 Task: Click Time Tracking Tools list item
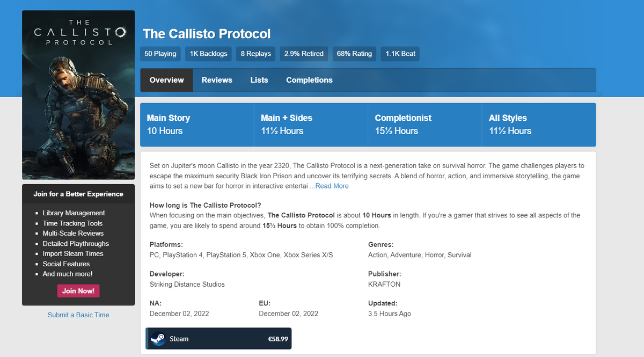(x=72, y=223)
